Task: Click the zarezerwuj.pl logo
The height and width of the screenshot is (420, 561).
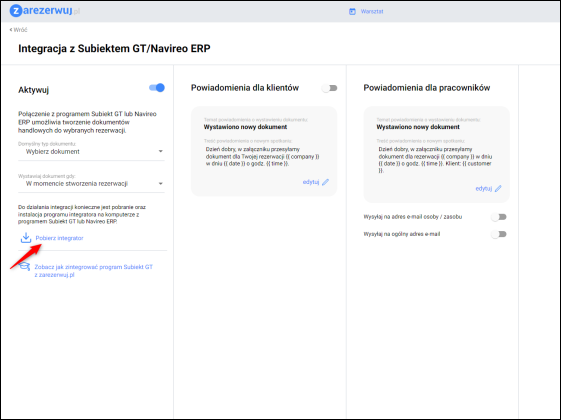Action: [x=45, y=11]
